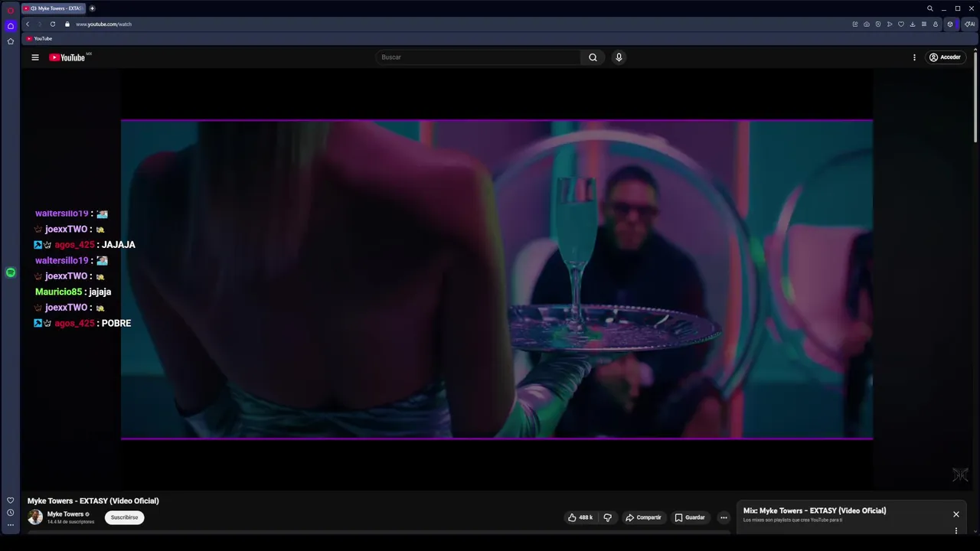Open the Myke Towers channel avatar
Viewport: 980px width, 551px height.
(35, 517)
